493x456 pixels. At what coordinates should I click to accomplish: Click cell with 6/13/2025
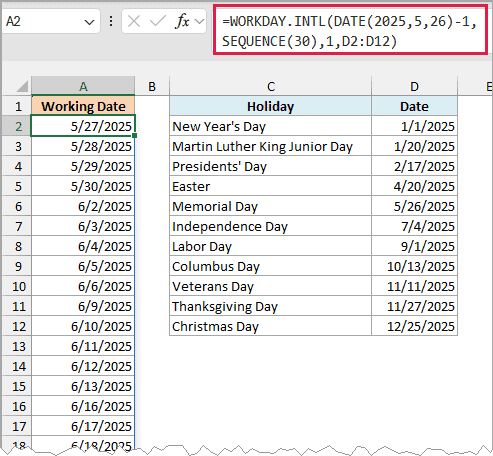[x=83, y=386]
